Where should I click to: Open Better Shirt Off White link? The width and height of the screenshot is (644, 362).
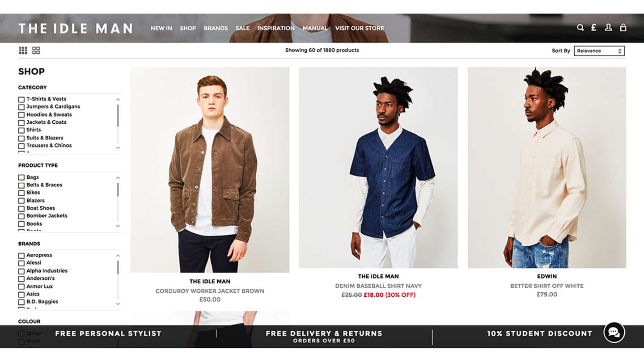point(547,286)
